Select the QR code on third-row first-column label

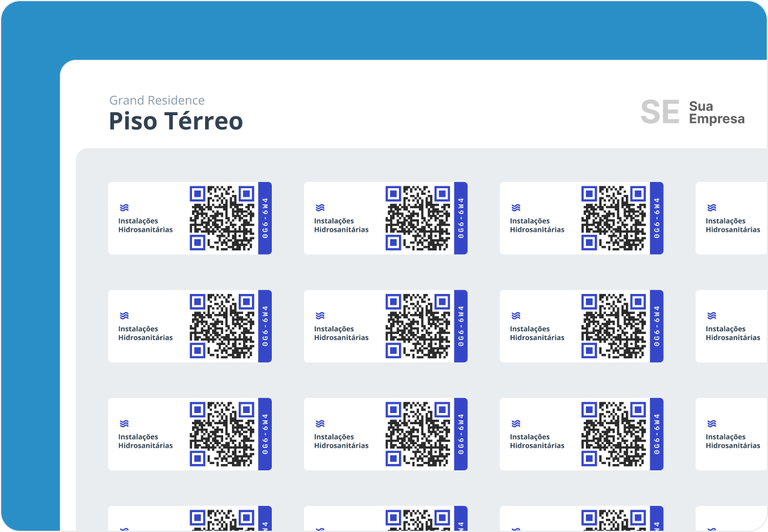pyautogui.click(x=222, y=434)
